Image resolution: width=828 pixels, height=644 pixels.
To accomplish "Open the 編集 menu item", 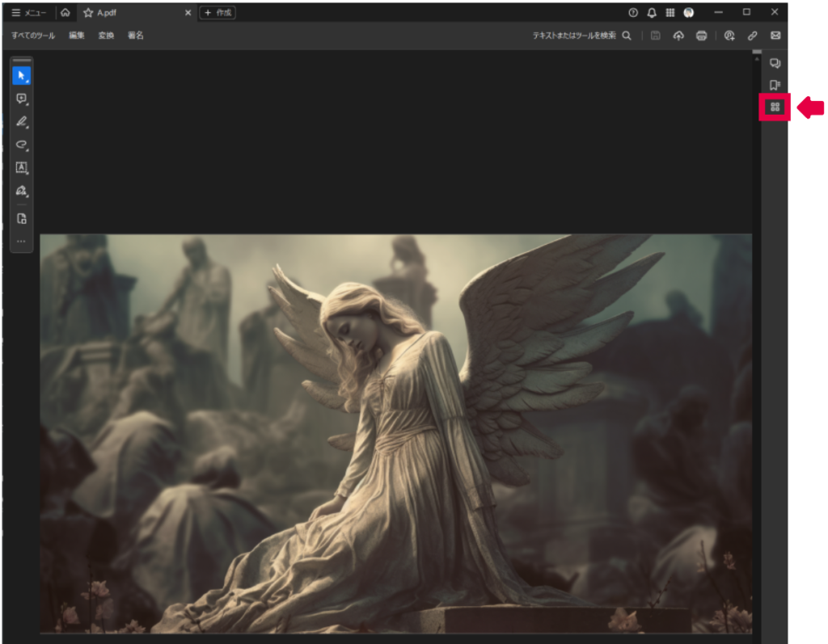I will point(77,36).
